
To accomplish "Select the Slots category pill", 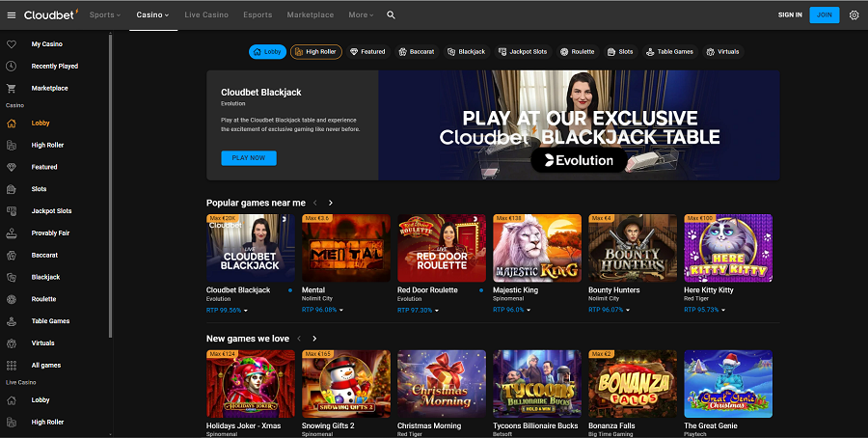I will [x=620, y=52].
